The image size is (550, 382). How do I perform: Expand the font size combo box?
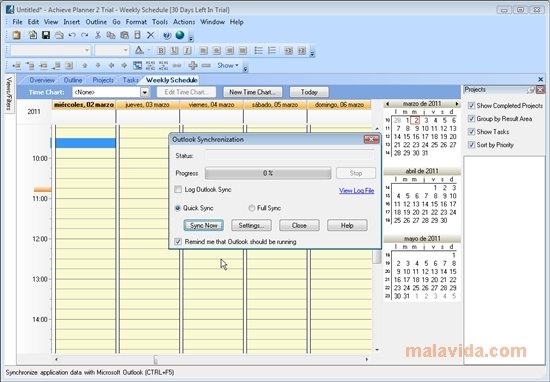pos(126,51)
